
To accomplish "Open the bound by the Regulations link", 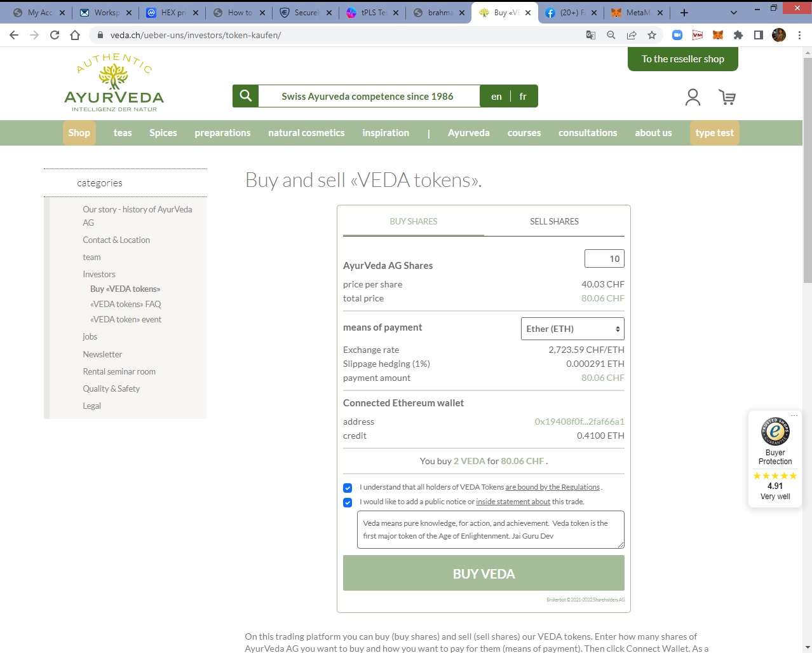I will pyautogui.click(x=552, y=487).
